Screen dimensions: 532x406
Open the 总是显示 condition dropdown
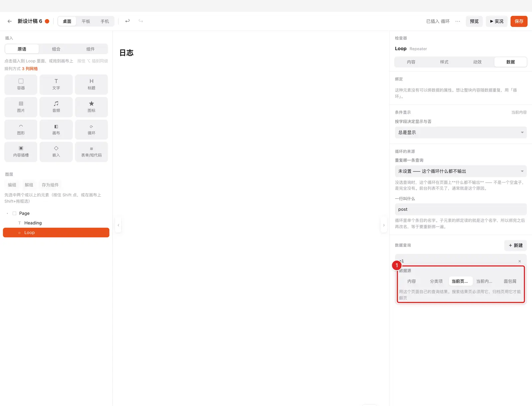(461, 133)
